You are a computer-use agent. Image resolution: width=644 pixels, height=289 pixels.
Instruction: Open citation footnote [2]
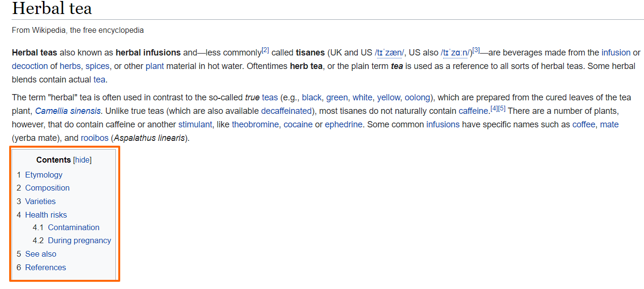coord(265,50)
